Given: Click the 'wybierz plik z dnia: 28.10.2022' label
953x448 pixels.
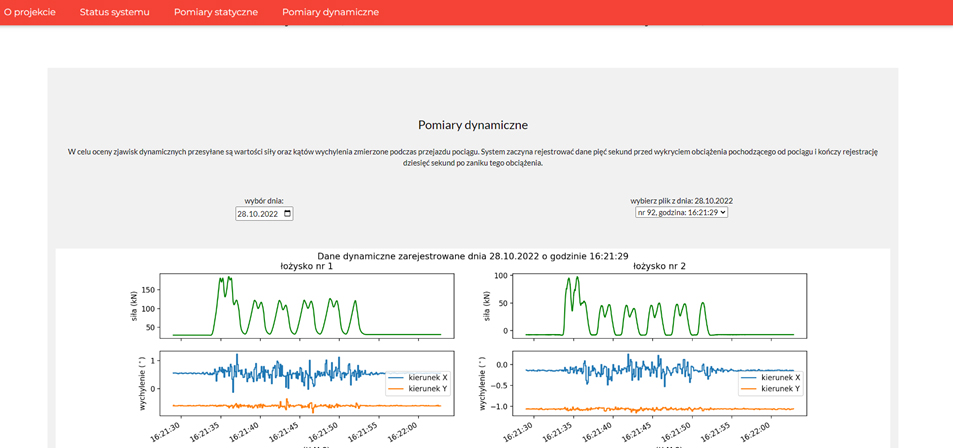Looking at the screenshot, I should [681, 200].
